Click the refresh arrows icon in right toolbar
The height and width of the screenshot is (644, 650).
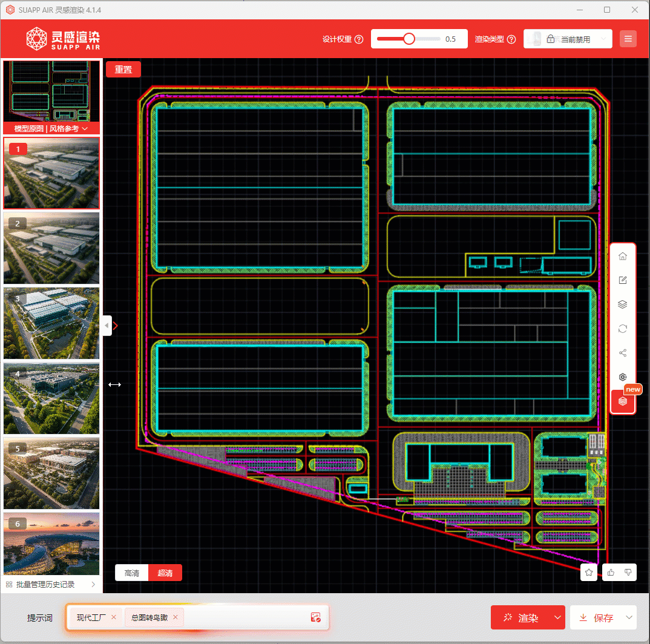622,329
